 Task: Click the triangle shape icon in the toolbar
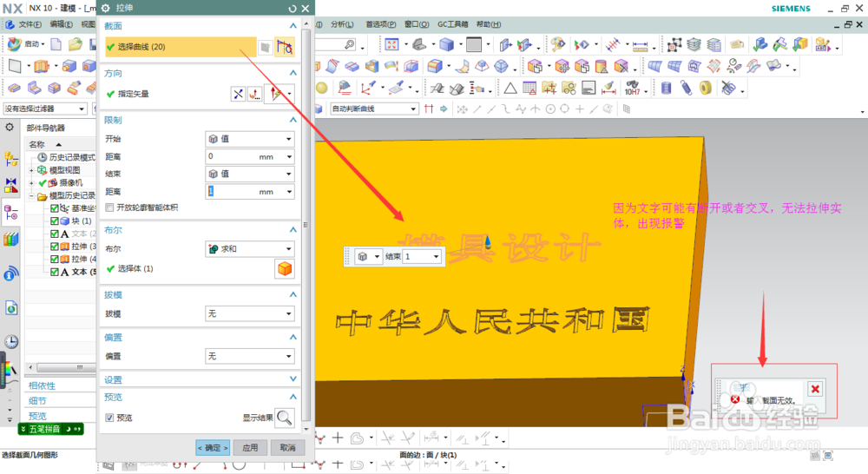tap(510, 88)
